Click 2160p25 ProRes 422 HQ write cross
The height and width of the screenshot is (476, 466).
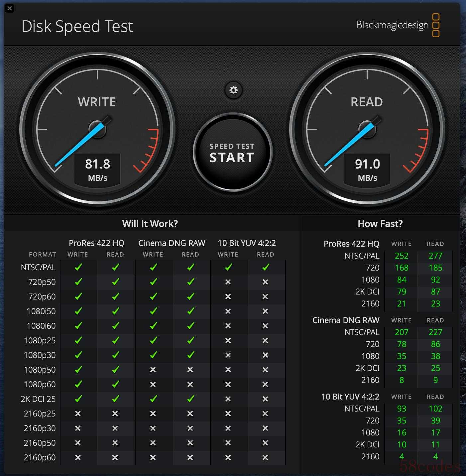pos(78,414)
